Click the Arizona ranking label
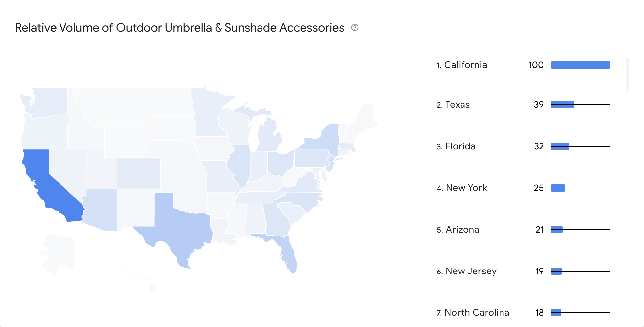 click(x=458, y=230)
